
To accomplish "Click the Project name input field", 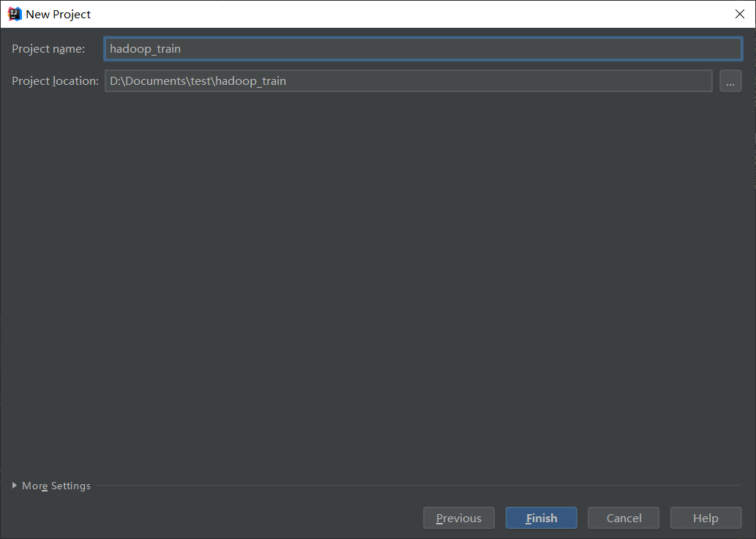I will click(x=423, y=49).
